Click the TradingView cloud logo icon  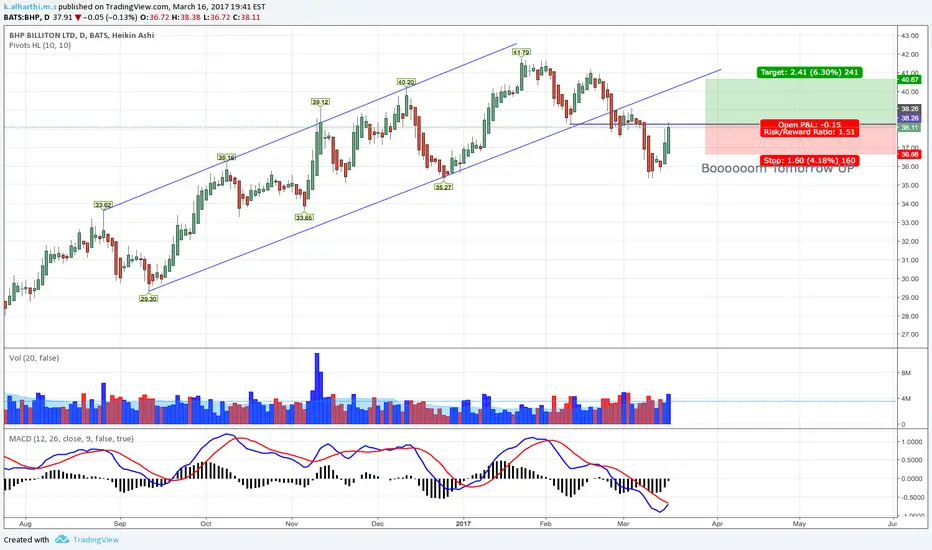(x=62, y=539)
